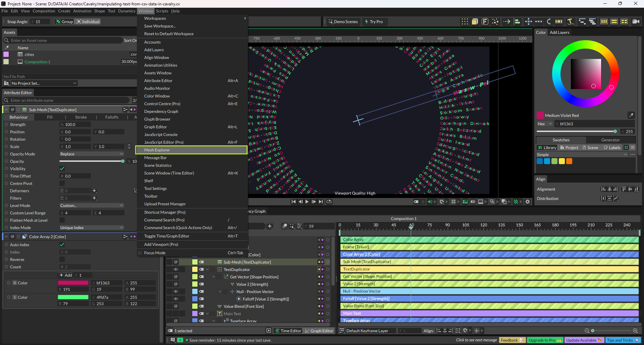This screenshot has height=345, width=644.
Task: Open the Index Mode Unique Index dropdown
Action: 92,227
